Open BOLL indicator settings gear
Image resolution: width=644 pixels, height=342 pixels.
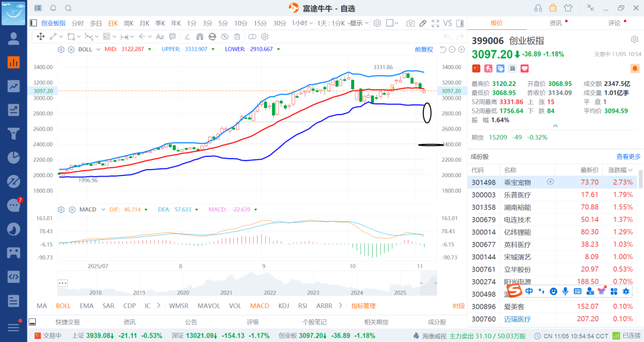(61, 50)
